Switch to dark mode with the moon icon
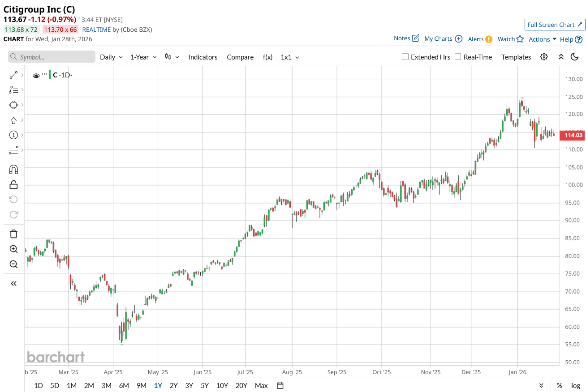Screen dimensions: 586x392 pos(575,57)
